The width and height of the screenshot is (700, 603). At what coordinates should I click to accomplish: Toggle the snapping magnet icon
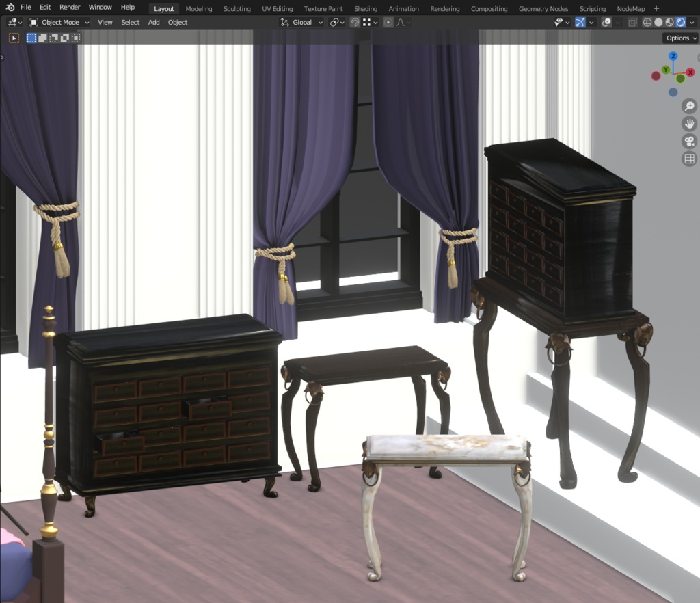click(x=355, y=23)
